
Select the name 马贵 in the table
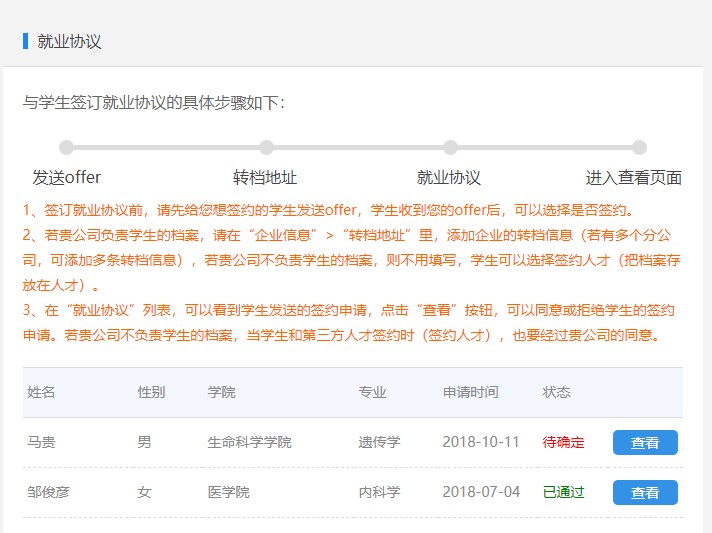(x=41, y=442)
